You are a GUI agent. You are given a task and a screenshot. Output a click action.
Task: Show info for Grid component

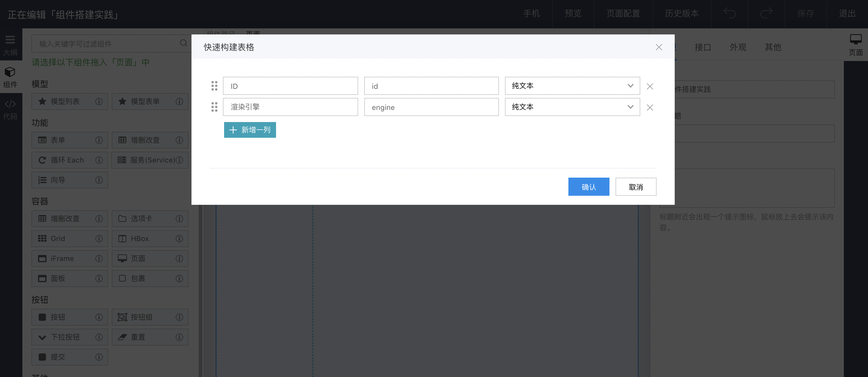[x=99, y=239]
